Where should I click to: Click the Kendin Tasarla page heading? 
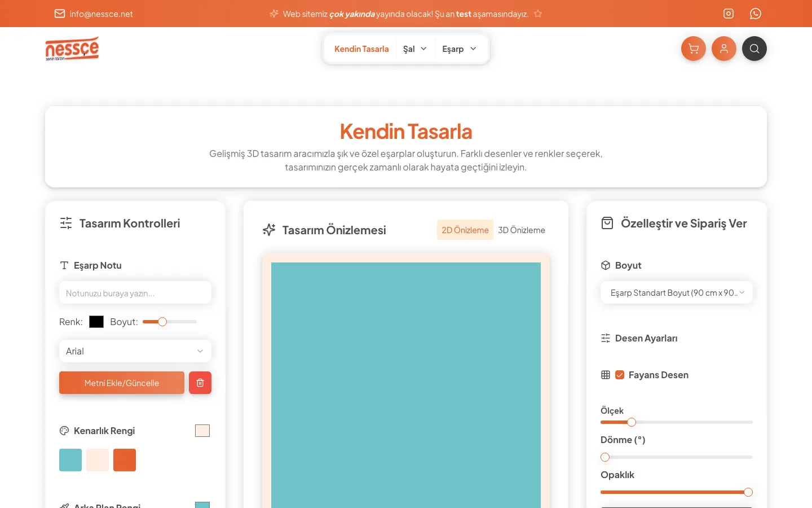[406, 132]
